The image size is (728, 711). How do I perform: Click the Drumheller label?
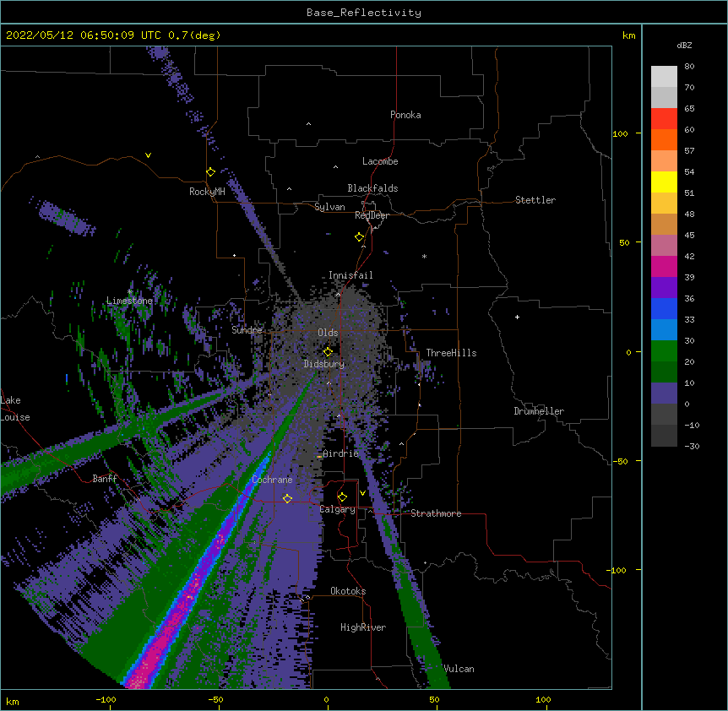539,411
